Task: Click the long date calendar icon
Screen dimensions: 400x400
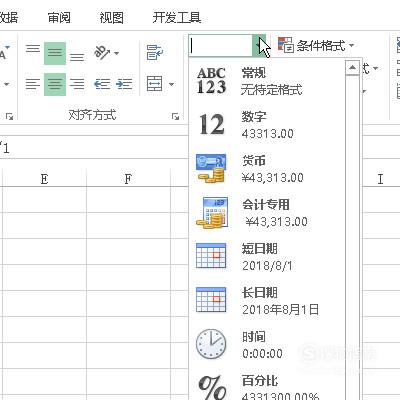Action: pos(211,300)
